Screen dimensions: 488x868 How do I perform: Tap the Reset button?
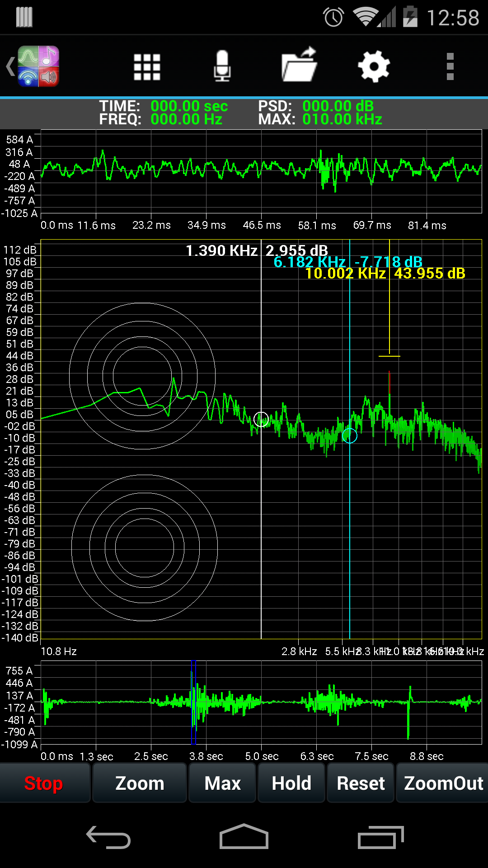(361, 783)
